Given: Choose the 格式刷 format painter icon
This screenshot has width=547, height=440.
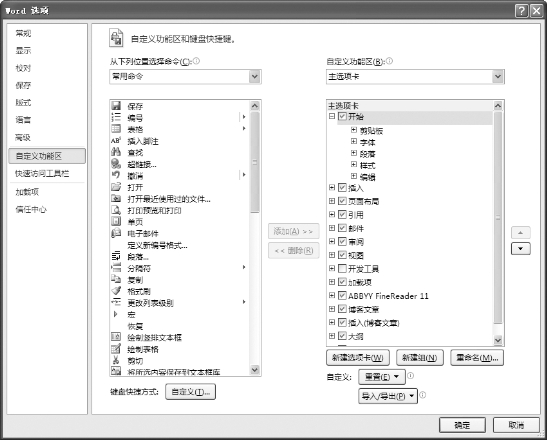Looking at the screenshot, I should click(x=116, y=290).
